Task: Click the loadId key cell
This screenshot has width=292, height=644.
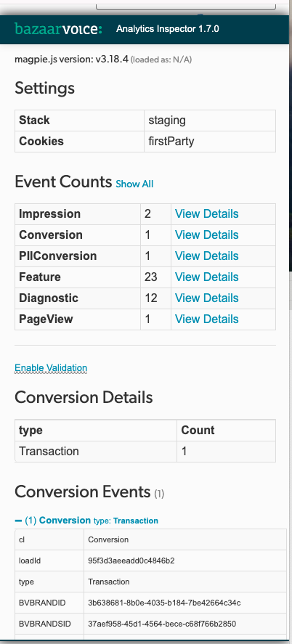Action: (49, 561)
